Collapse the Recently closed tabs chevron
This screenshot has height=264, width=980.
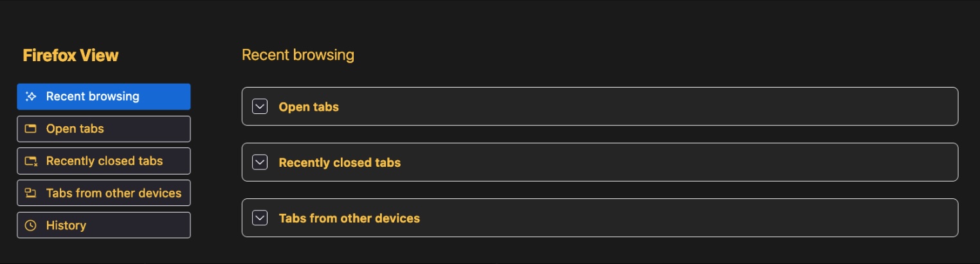[260, 162]
